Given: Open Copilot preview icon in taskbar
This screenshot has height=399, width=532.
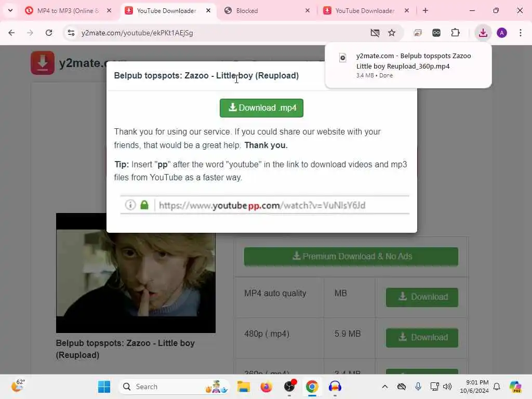Looking at the screenshot, I should click(x=515, y=387).
